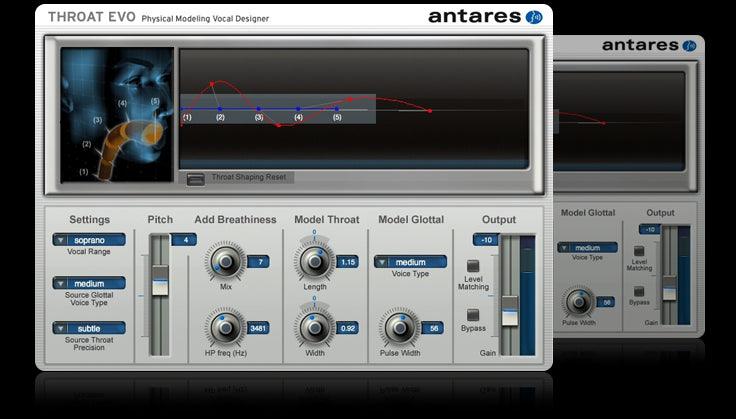Screen dimensions: 736x419
Task: Click the -10 gain value in back window
Action: [x=650, y=229]
